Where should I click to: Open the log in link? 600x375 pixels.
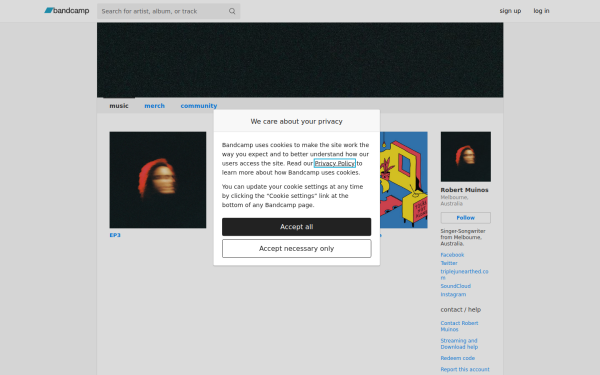(x=541, y=11)
